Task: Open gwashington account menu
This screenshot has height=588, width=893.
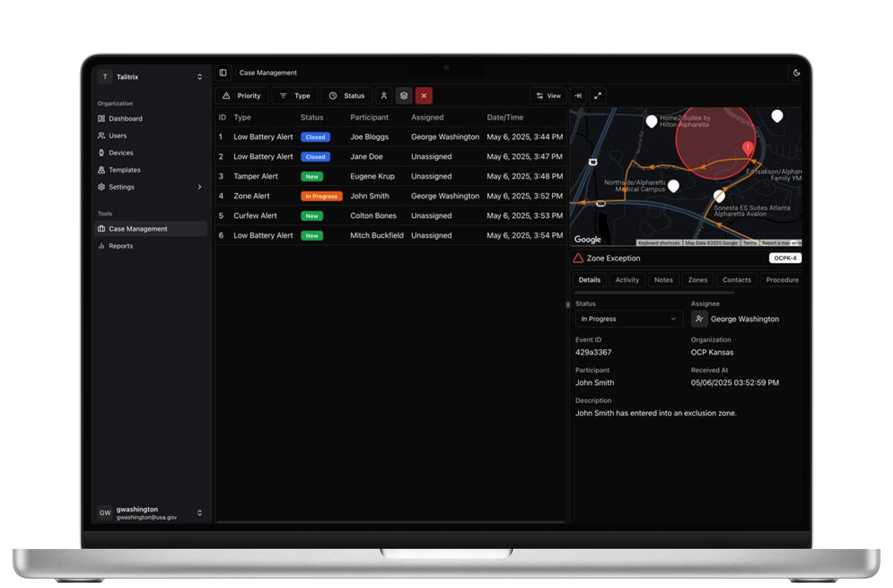Action: (150, 513)
